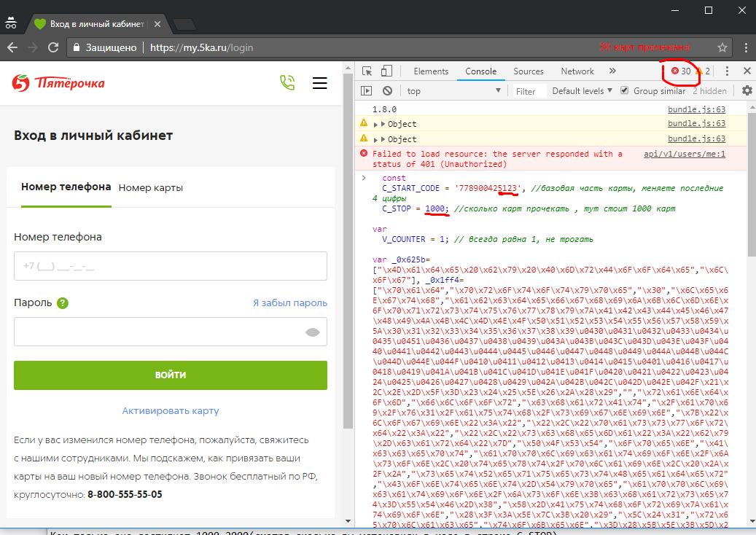
Task: Toggle password visibility eye icon
Action: coord(313,332)
